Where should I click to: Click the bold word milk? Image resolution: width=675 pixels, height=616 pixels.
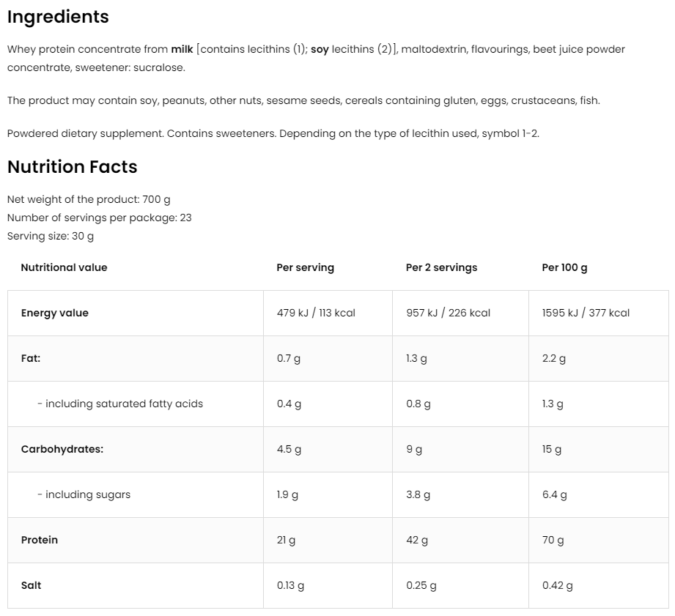click(x=182, y=49)
